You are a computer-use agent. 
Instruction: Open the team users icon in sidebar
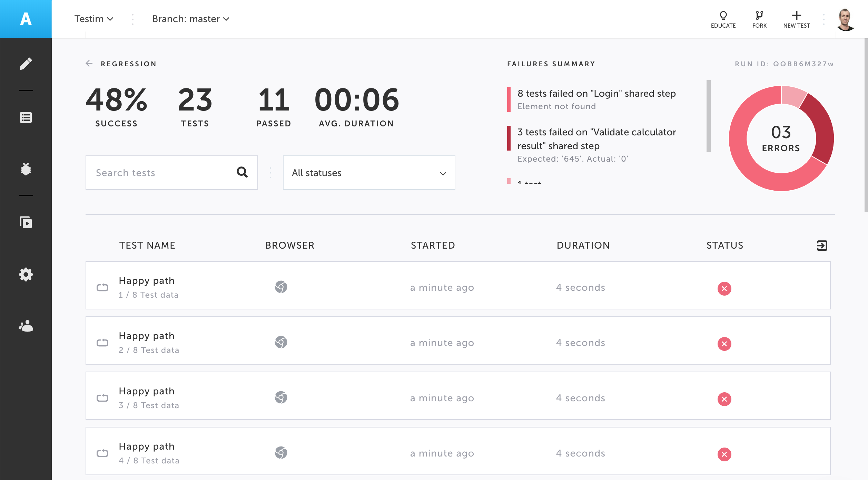tap(26, 326)
